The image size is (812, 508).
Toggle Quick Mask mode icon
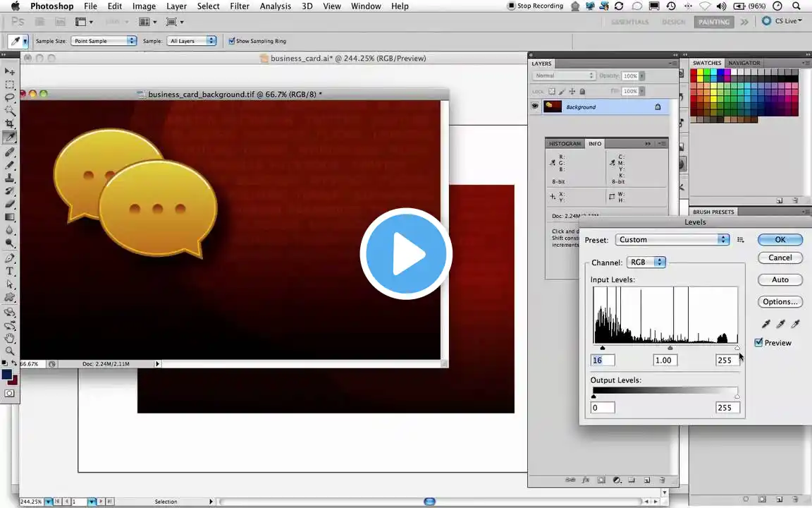click(x=9, y=394)
